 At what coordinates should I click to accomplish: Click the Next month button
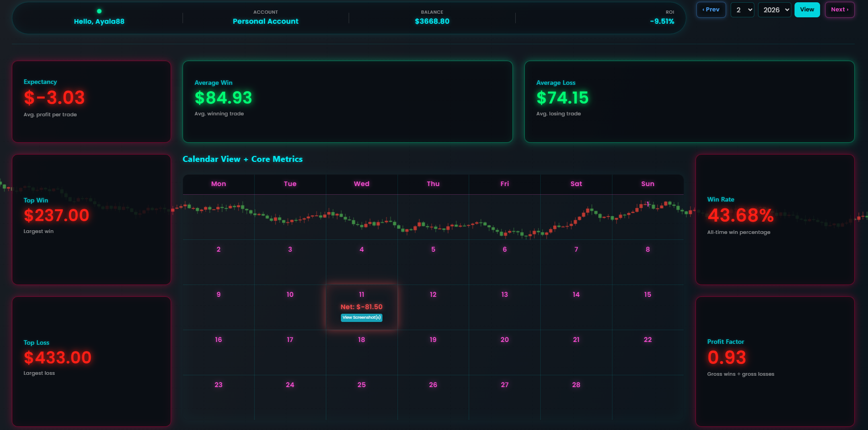tap(839, 10)
